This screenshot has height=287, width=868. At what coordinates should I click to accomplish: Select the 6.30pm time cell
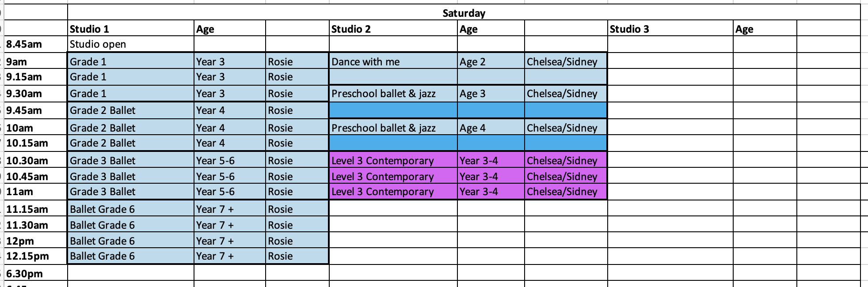click(x=36, y=273)
